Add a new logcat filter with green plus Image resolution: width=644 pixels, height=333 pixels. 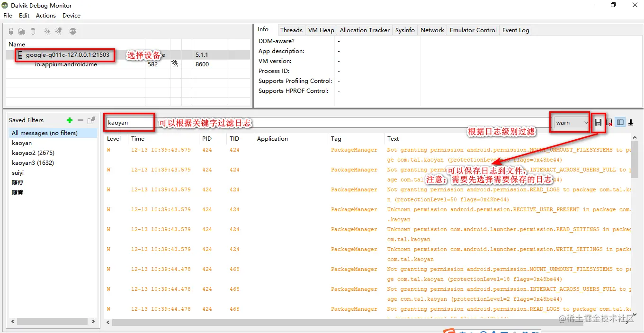[70, 120]
